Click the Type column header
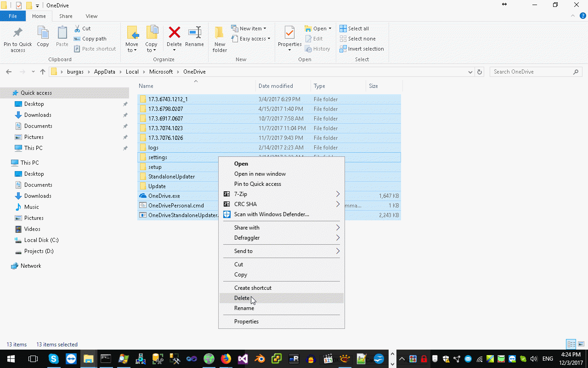The height and width of the screenshot is (368, 588). click(338, 86)
